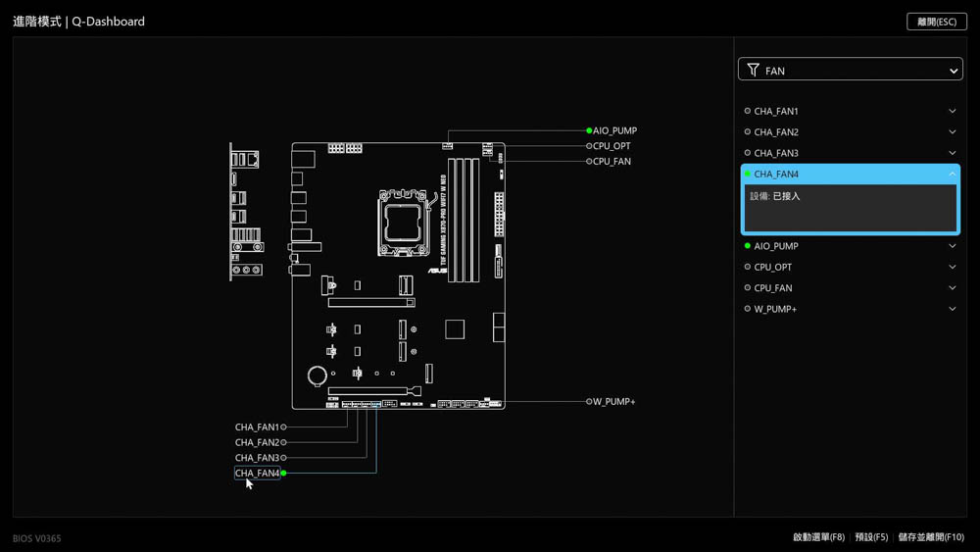Select CPU_OPT in the fan list

click(773, 267)
